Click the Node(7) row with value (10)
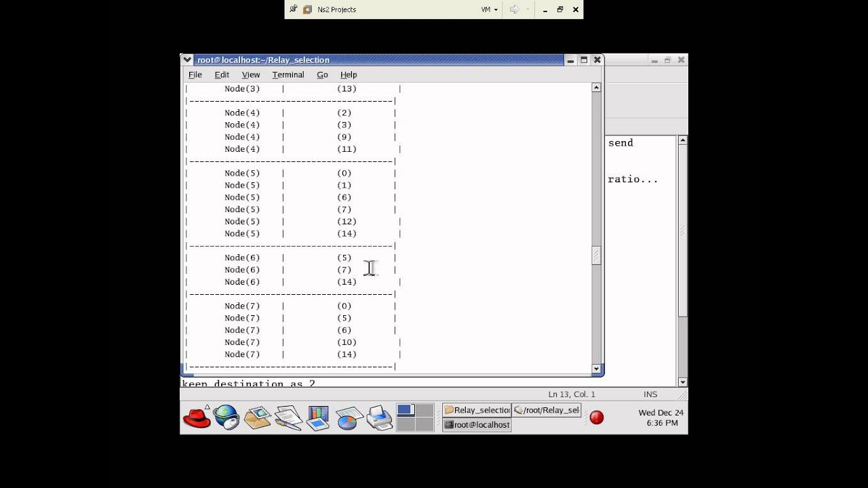868x488 pixels. click(x=294, y=342)
